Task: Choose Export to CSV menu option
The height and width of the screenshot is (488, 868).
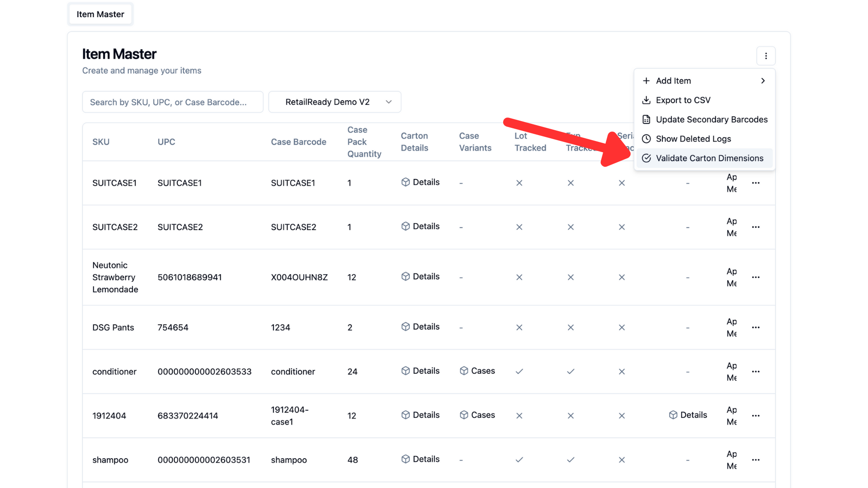Action: click(704, 100)
